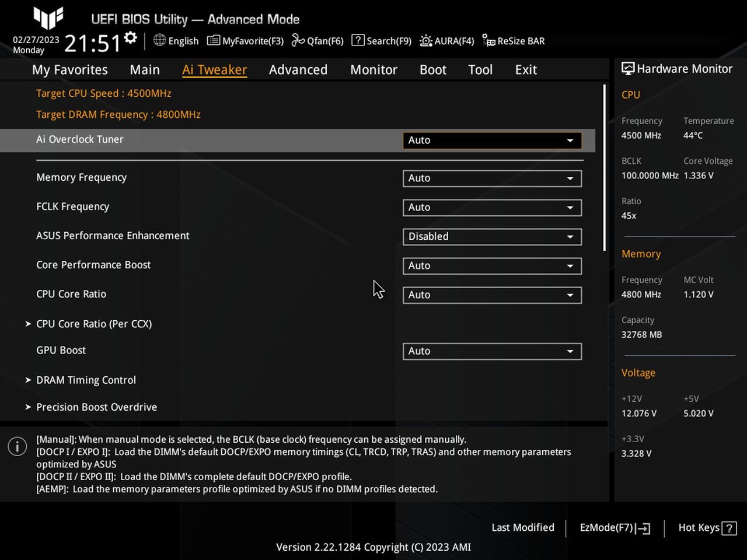Open ASUS Performance Enhancement dropdown

point(492,236)
